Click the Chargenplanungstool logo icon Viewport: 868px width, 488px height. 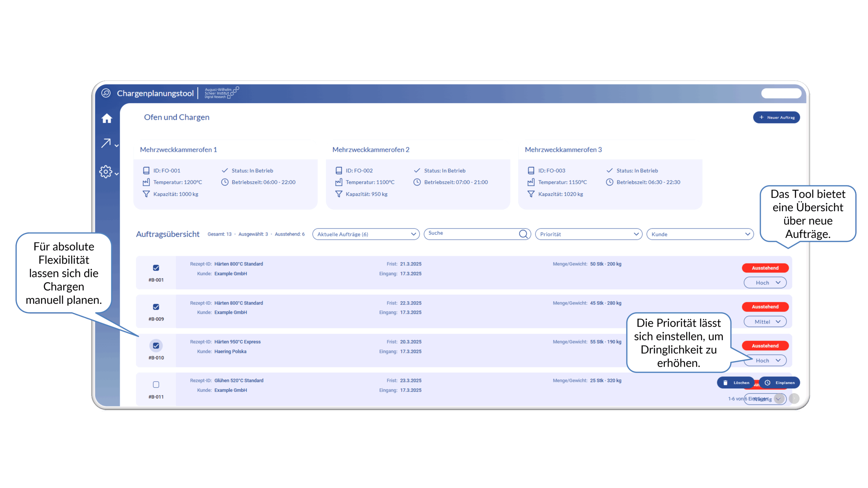[106, 93]
